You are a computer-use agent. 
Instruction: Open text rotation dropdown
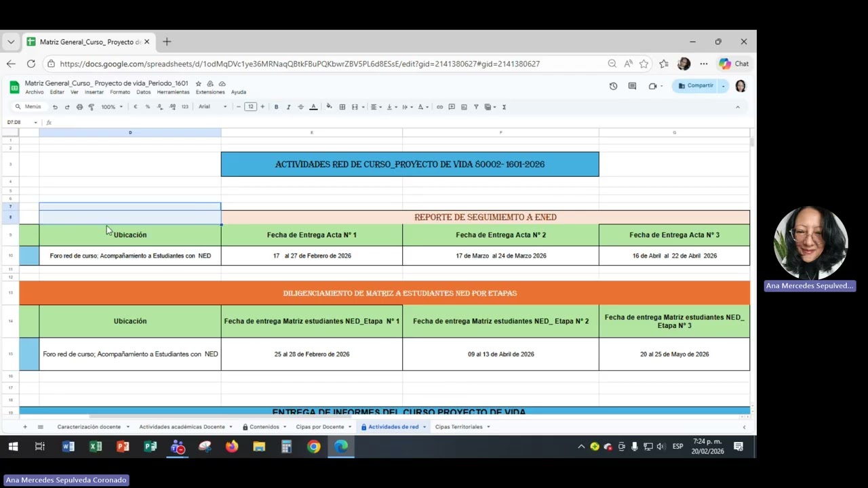[422, 107]
